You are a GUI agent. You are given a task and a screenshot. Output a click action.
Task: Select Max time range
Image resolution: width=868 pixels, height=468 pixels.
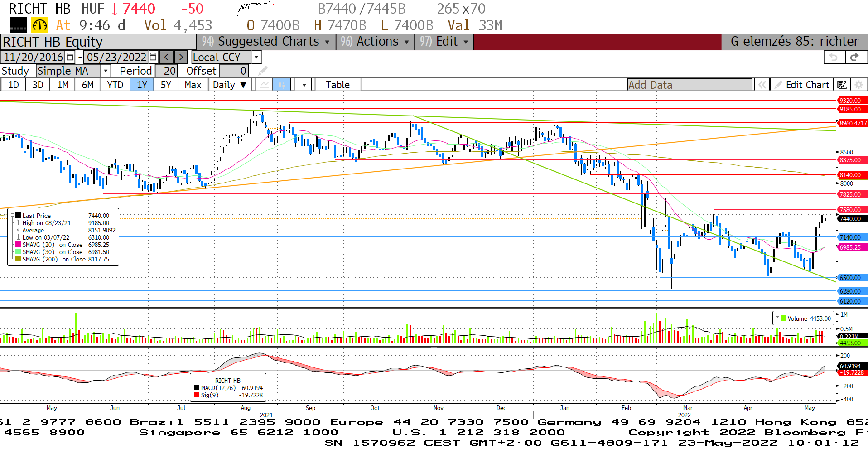point(193,85)
